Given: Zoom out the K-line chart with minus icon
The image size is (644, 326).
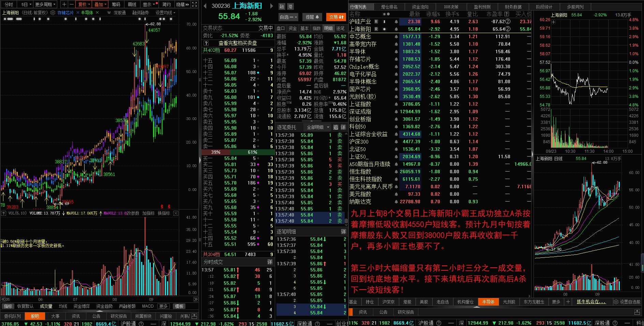Looking at the screenshot, I should tap(71, 4).
